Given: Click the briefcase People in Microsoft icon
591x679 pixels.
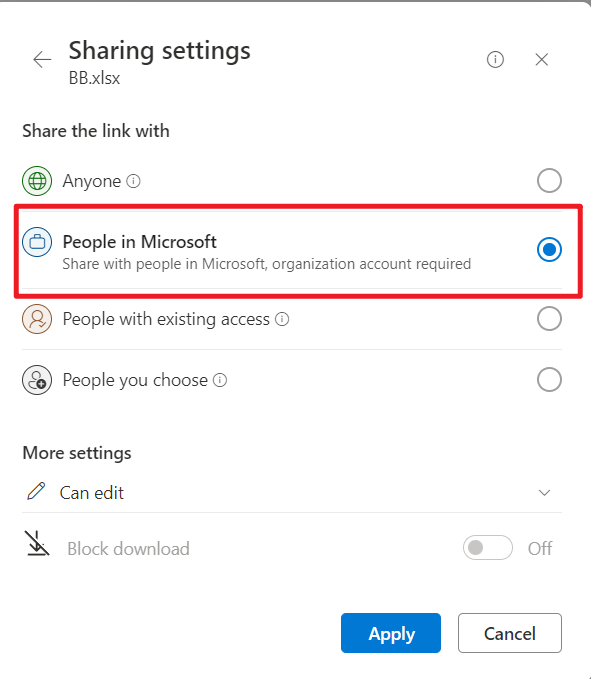Looking at the screenshot, I should [37, 242].
